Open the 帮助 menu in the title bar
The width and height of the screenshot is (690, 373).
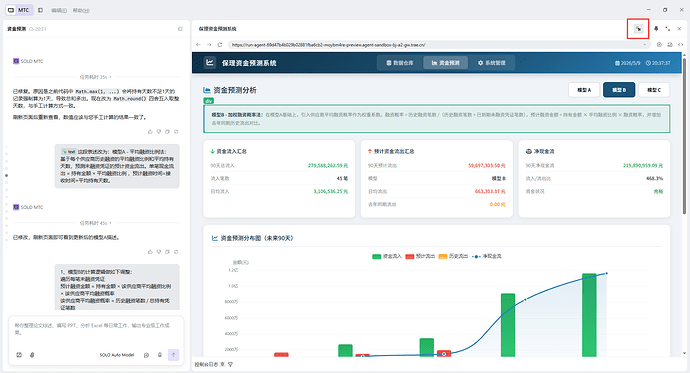pyautogui.click(x=81, y=10)
